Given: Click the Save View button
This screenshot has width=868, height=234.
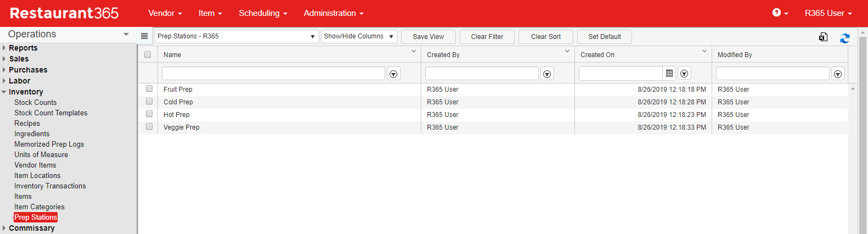Looking at the screenshot, I should tap(429, 37).
